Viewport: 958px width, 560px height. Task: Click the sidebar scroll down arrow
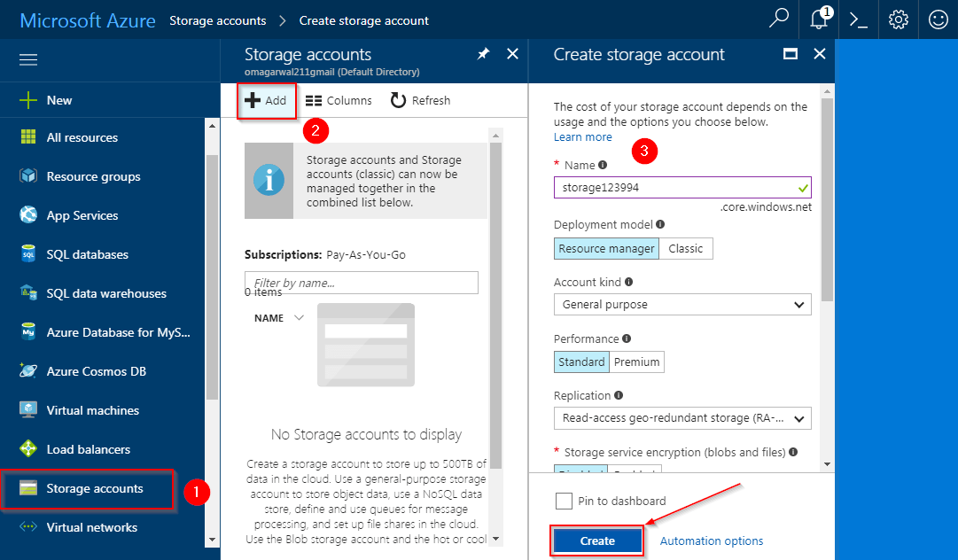[x=212, y=540]
